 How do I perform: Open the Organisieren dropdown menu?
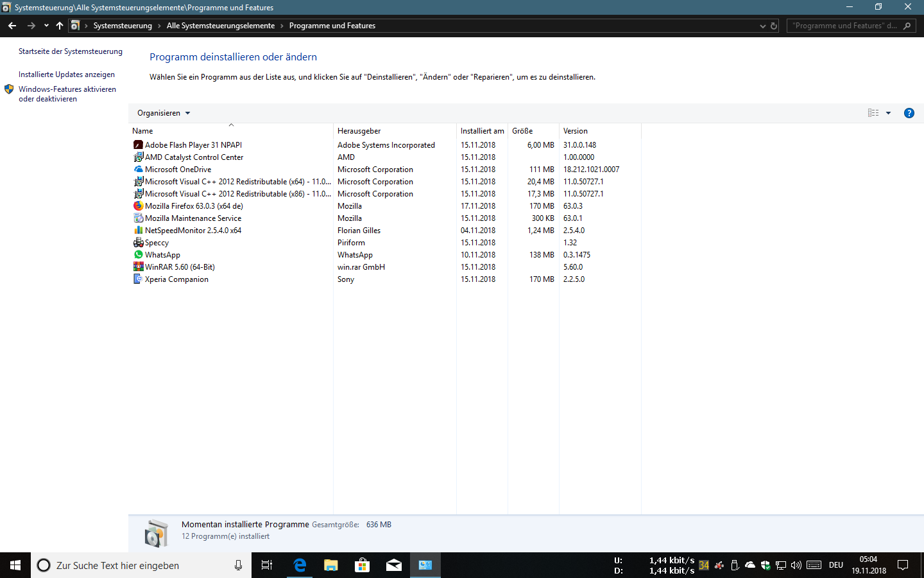click(x=164, y=113)
